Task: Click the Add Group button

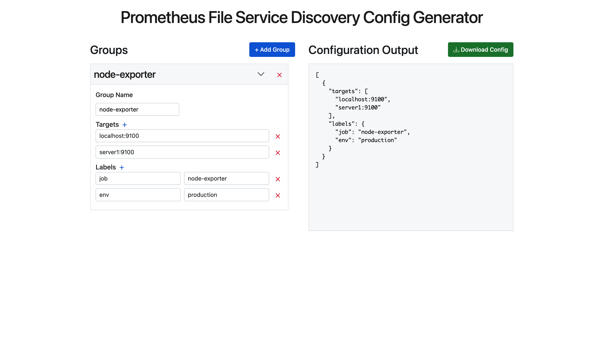Action: coord(272,50)
